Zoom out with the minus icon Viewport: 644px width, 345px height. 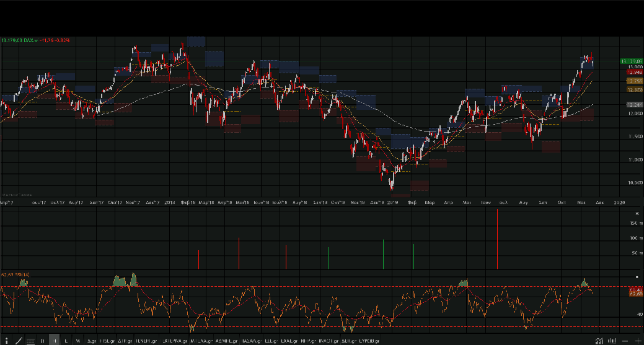[625, 341]
